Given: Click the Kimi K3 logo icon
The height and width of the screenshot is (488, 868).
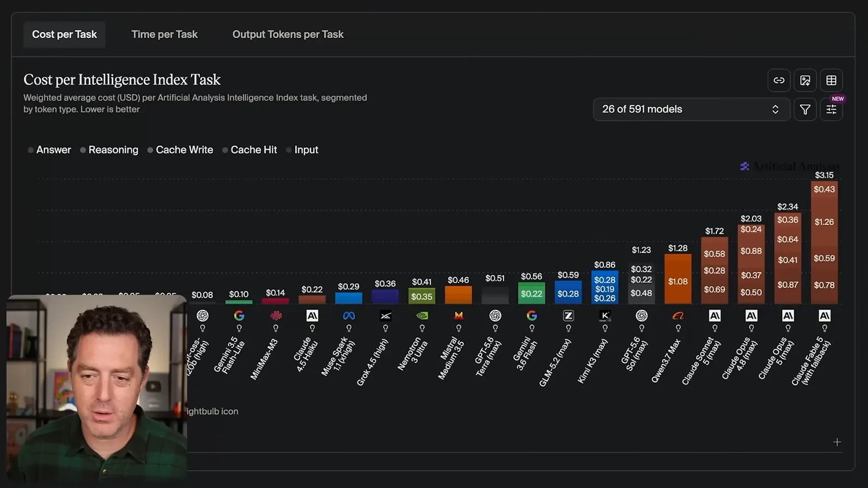Looking at the screenshot, I should pos(605,316).
